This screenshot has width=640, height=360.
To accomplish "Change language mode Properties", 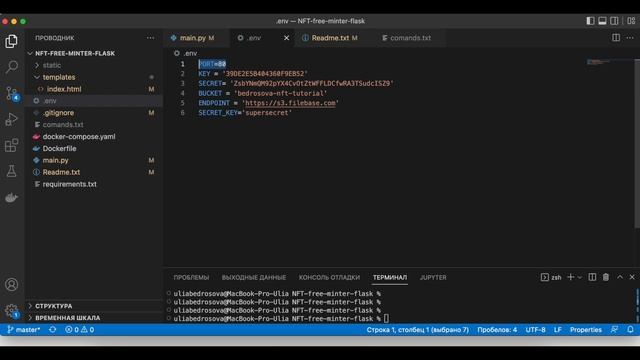I will click(586, 329).
